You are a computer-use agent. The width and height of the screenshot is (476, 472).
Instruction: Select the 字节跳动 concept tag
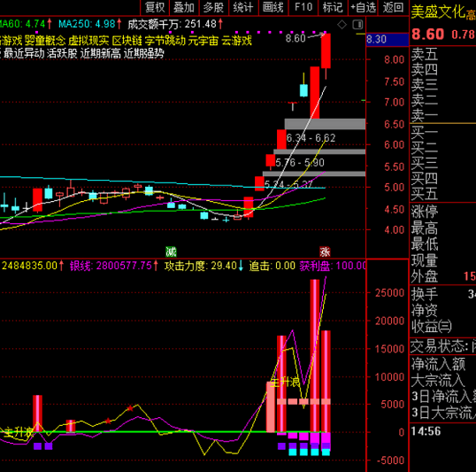(165, 41)
